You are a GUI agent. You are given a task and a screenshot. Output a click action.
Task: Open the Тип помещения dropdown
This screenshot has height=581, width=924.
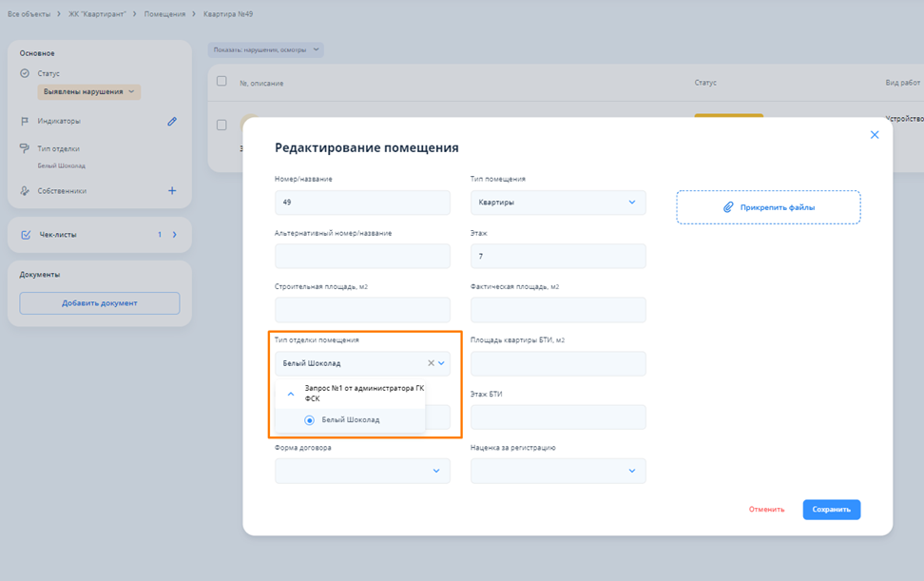pyautogui.click(x=558, y=203)
